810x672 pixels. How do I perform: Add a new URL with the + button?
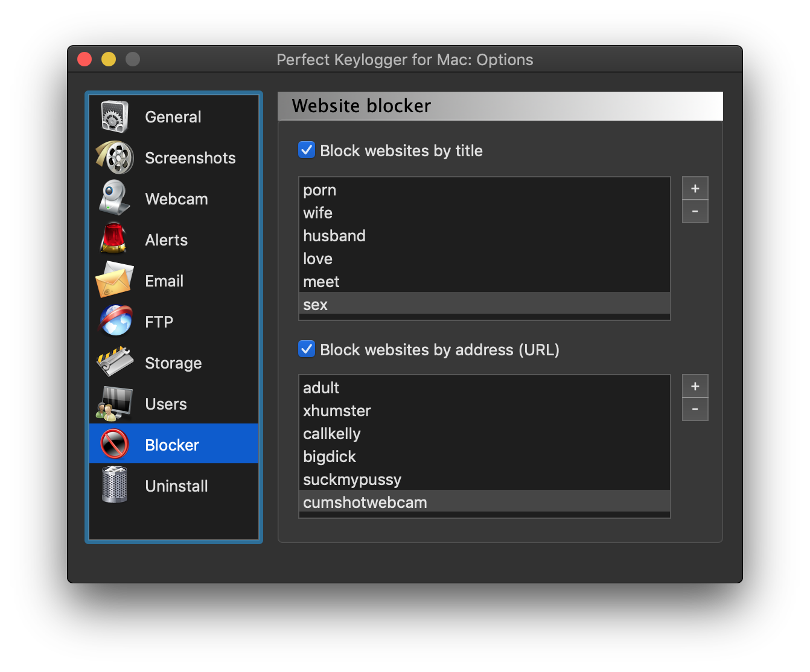coord(695,385)
